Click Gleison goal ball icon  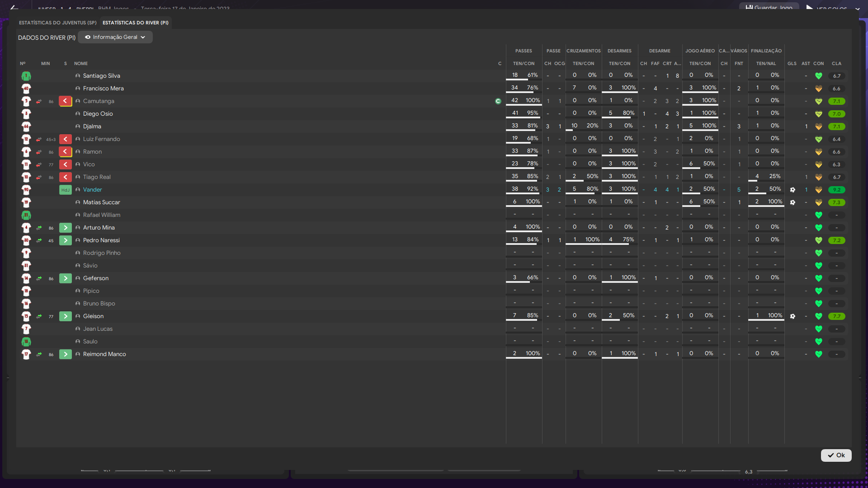tap(793, 316)
